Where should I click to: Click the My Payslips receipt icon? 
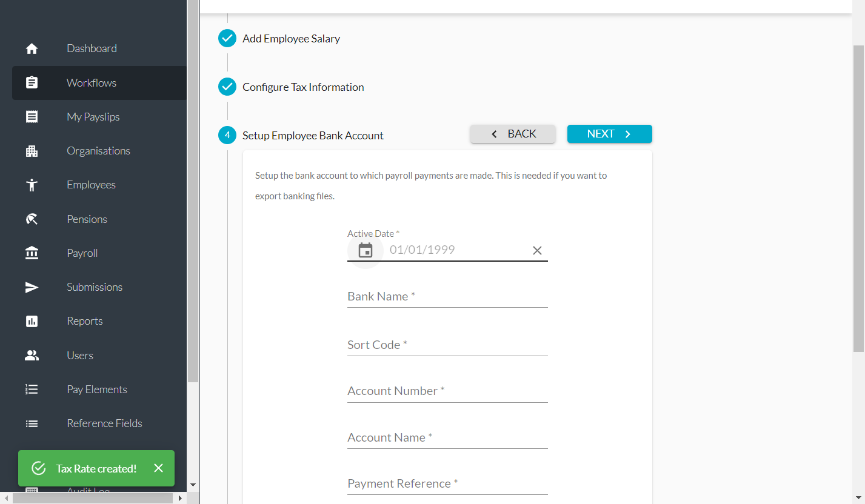(x=32, y=117)
